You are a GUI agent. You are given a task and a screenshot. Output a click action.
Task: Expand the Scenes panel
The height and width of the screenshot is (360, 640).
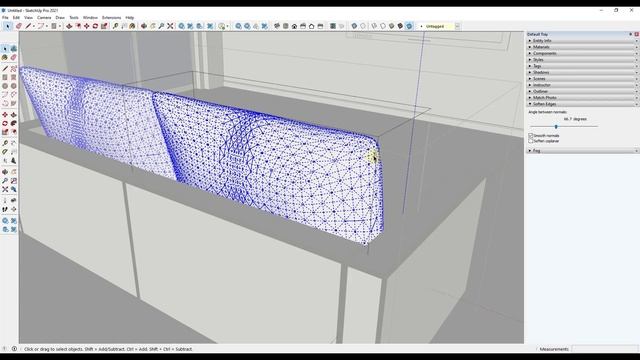point(582,78)
